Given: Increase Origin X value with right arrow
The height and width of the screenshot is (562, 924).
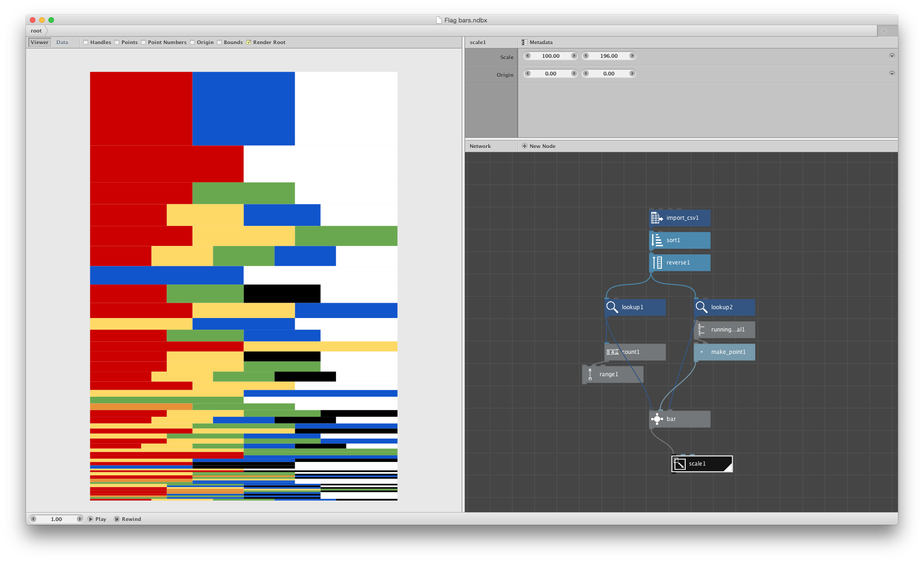Looking at the screenshot, I should 574,74.
